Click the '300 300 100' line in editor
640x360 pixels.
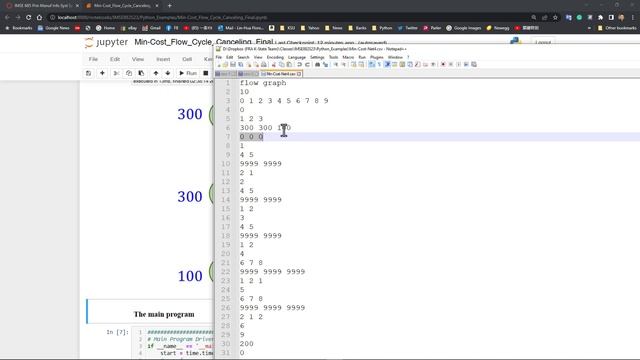click(x=265, y=128)
